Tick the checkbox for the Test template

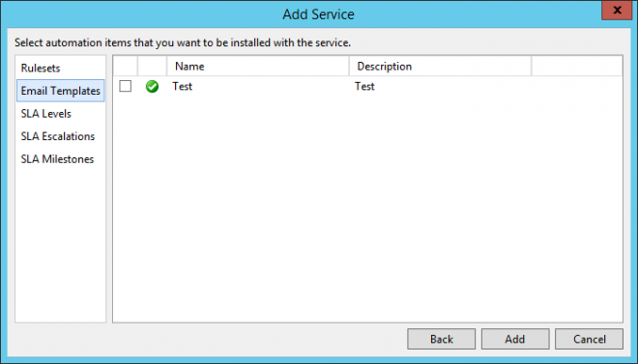coord(126,86)
